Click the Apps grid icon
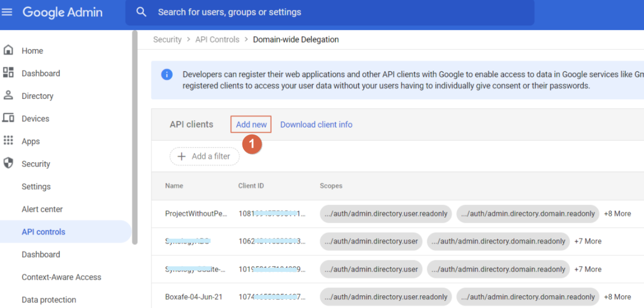Image resolution: width=644 pixels, height=308 pixels. click(x=8, y=141)
